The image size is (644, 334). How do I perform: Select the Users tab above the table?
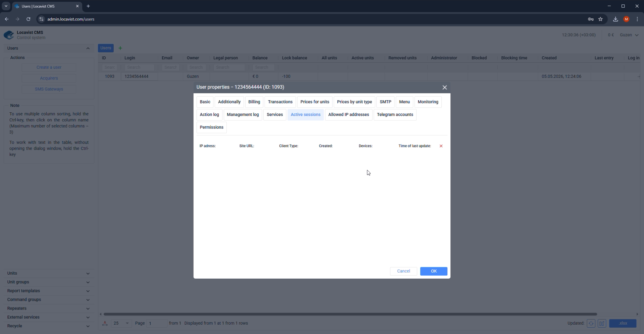pos(106,48)
